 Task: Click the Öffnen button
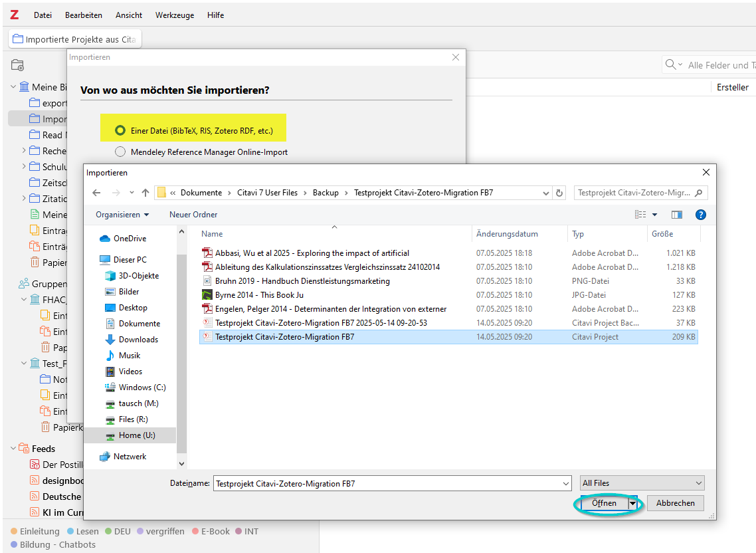[x=604, y=503]
